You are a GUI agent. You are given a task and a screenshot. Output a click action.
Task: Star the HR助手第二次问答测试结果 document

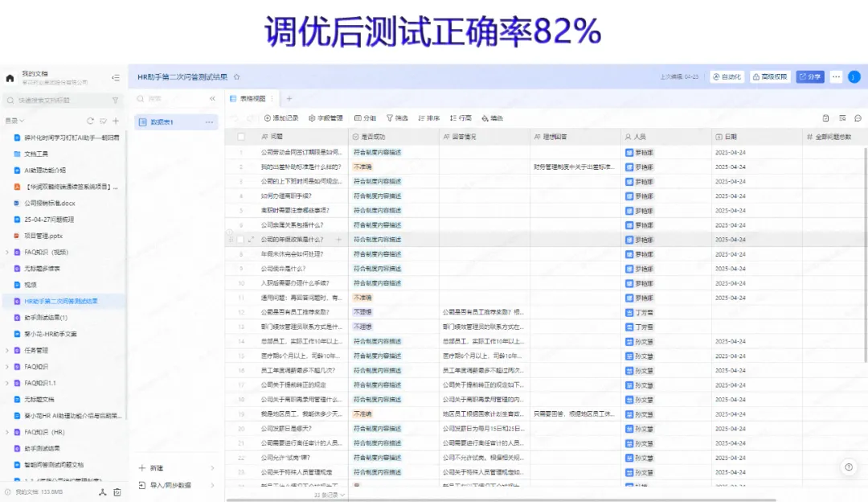click(x=237, y=77)
